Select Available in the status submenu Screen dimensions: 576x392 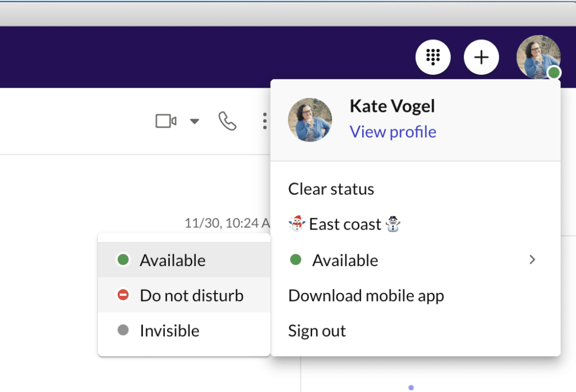(173, 260)
